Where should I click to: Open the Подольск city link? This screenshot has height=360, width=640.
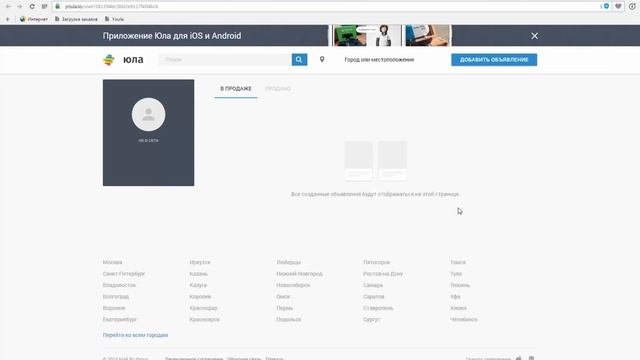(x=289, y=319)
